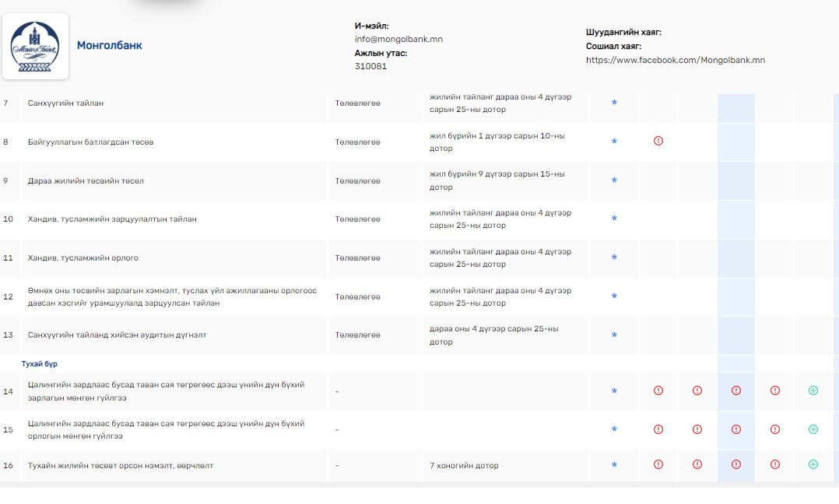The width and height of the screenshot is (839, 504).
Task: Open the Санхүүгийн тайланд хийсэн аудитын дүгнэлт row
Action: (x=117, y=335)
